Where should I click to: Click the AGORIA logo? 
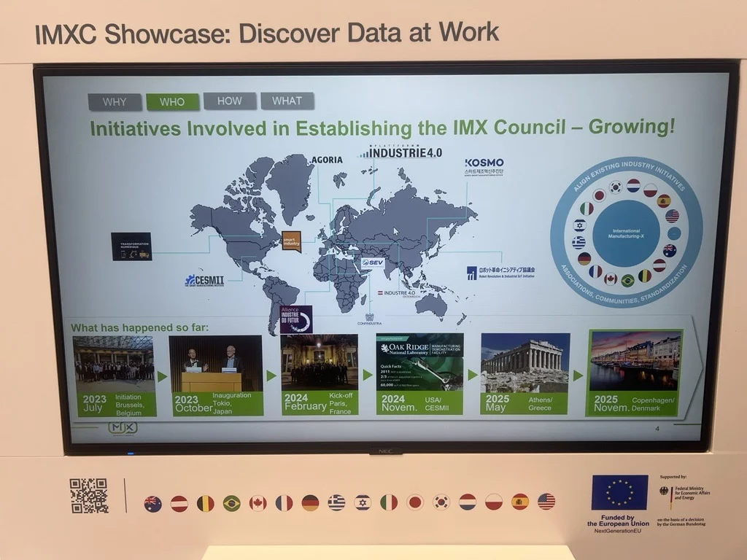[x=327, y=160]
